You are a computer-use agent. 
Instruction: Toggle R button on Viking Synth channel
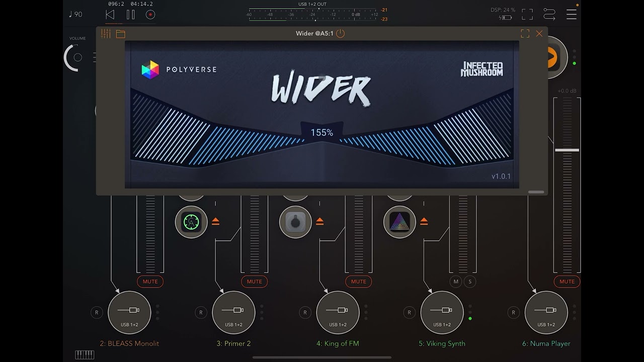409,312
